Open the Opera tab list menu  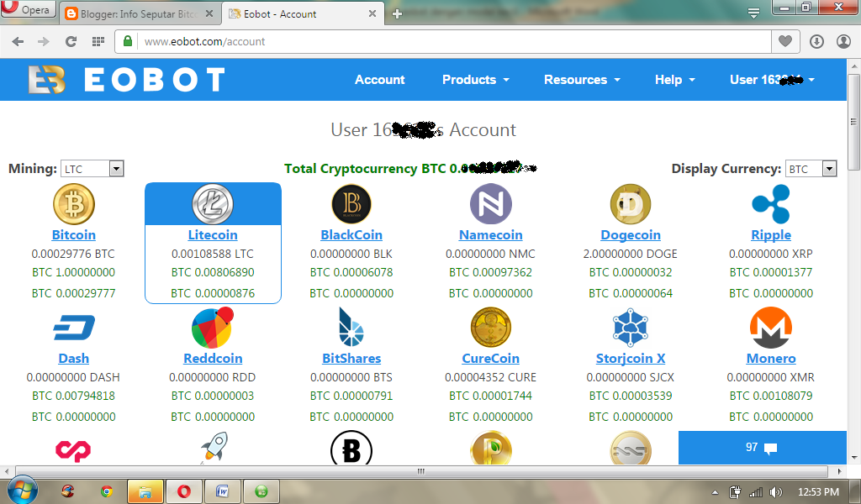[754, 13]
